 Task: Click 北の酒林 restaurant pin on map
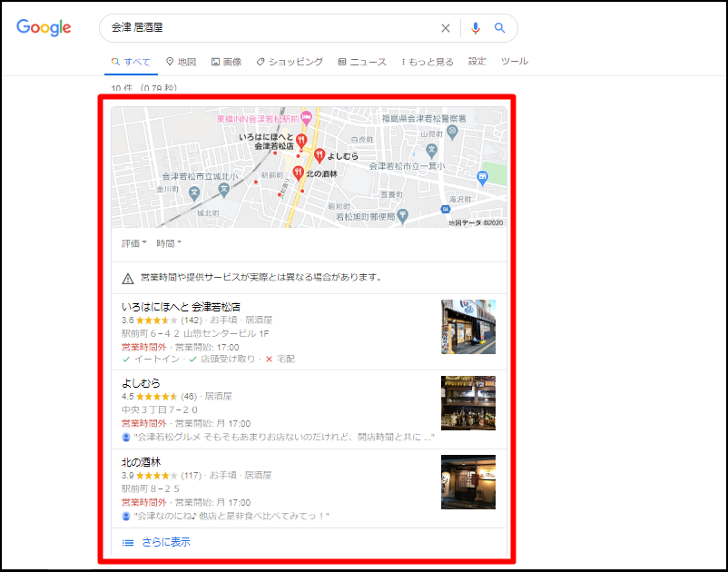pyautogui.click(x=298, y=173)
